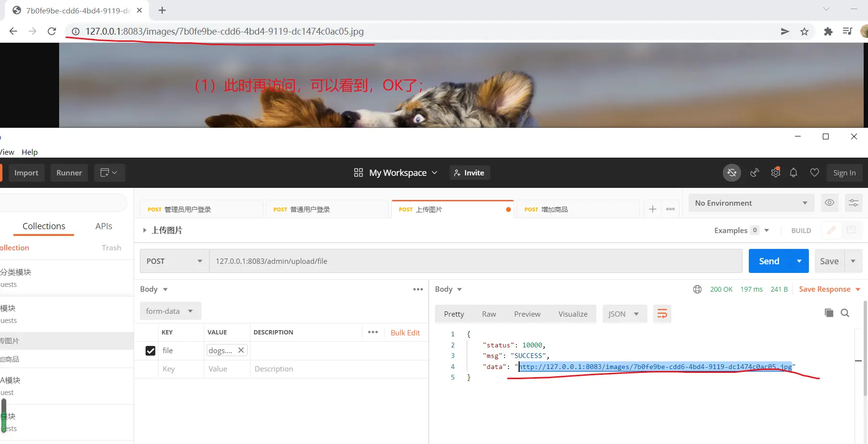The image size is (868, 444).
Task: Open the browser media controls icon
Action: pyautogui.click(x=847, y=32)
